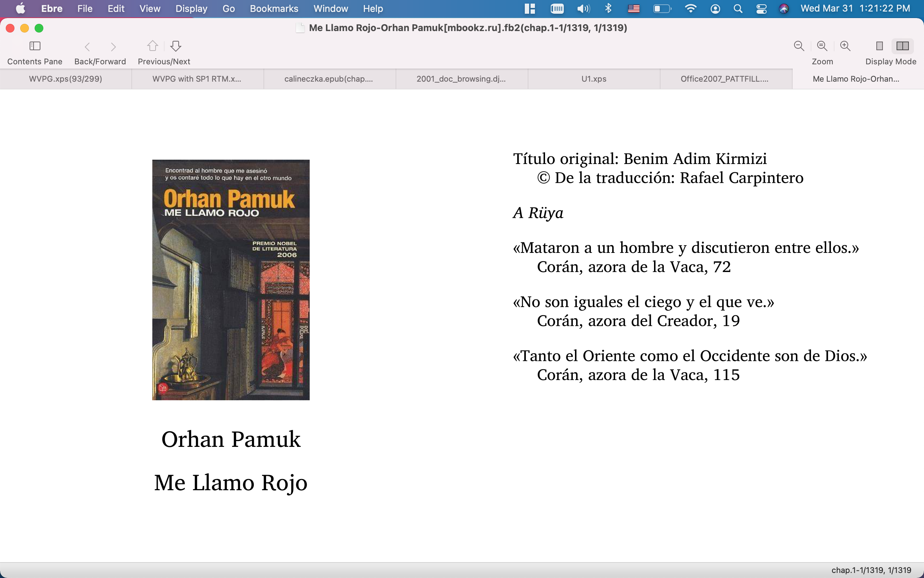The height and width of the screenshot is (578, 924).
Task: Open the Window menu
Action: click(331, 8)
